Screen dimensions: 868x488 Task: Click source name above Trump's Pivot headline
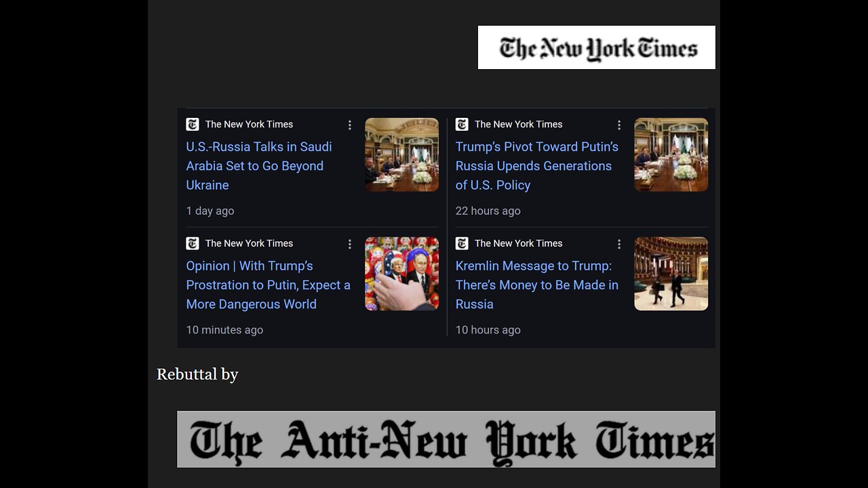point(519,124)
